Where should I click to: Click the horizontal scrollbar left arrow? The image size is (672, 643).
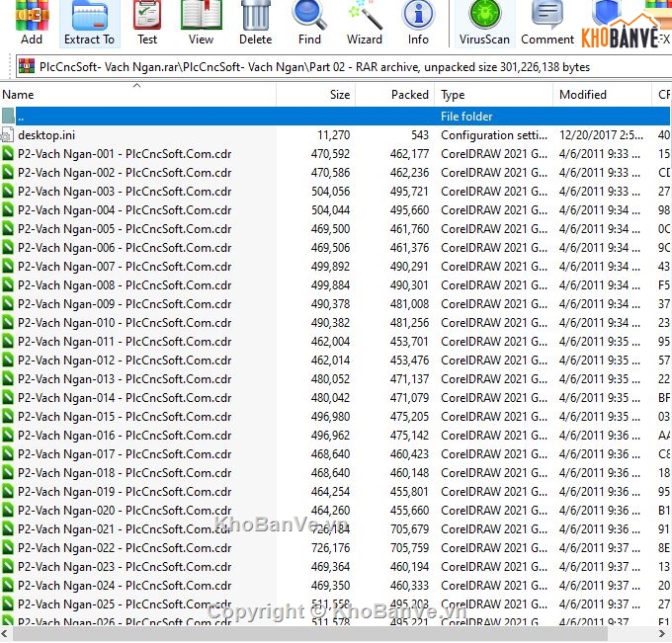coord(4,633)
